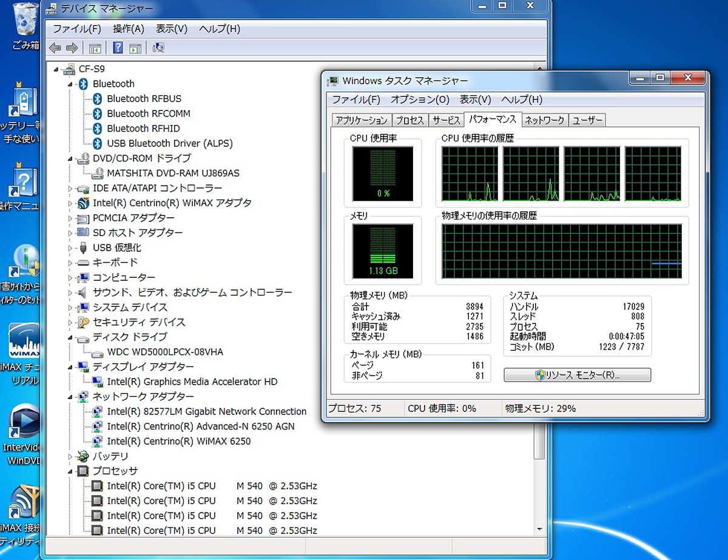This screenshot has height=560, width=728.
Task: Click Task Manager title bar icon
Action: pos(332,81)
